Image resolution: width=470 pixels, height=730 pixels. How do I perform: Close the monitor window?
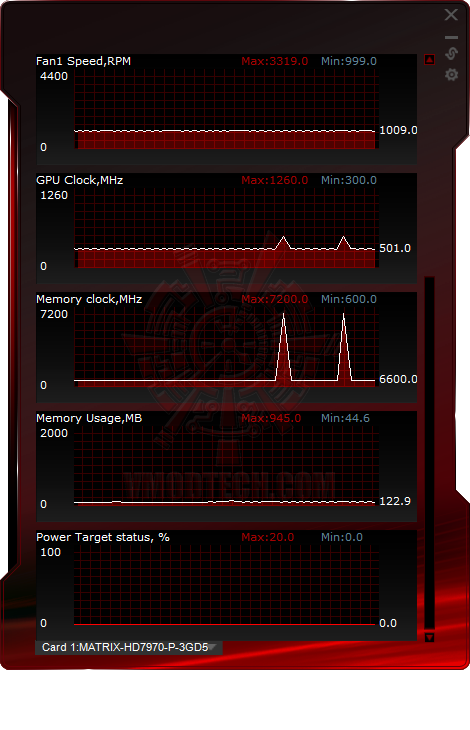click(451, 15)
